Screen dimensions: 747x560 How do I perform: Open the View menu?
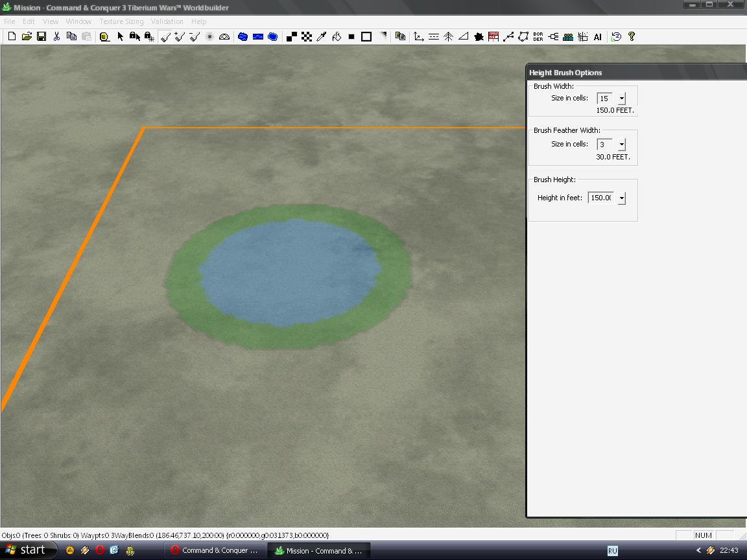click(x=51, y=21)
